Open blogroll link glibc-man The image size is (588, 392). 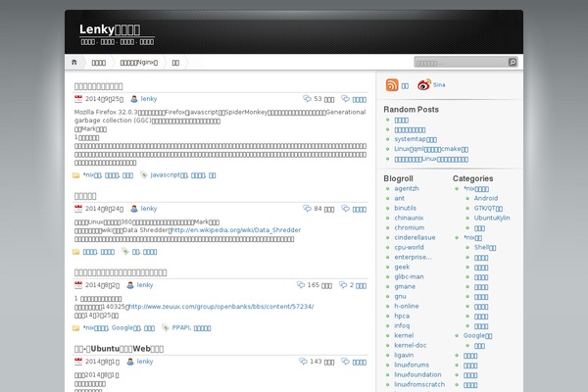(409, 276)
